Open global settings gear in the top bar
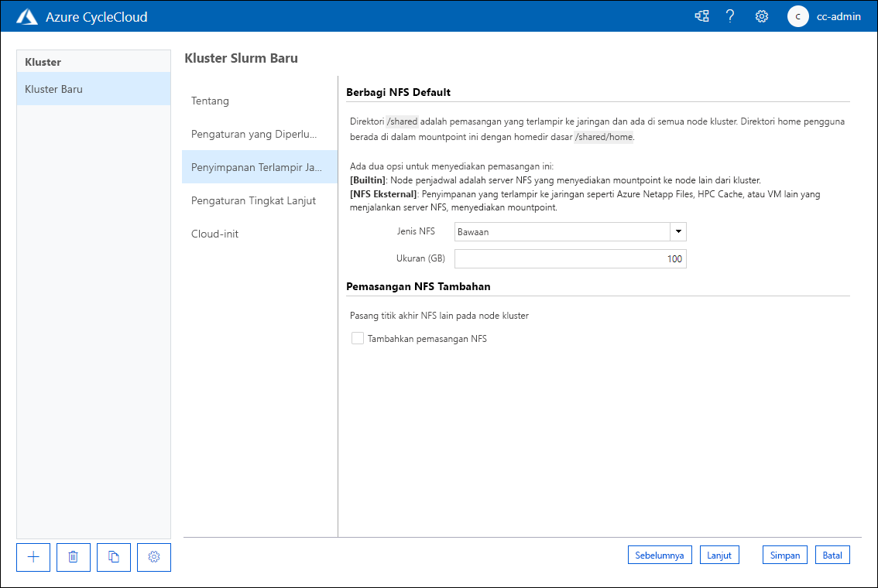 tap(761, 15)
